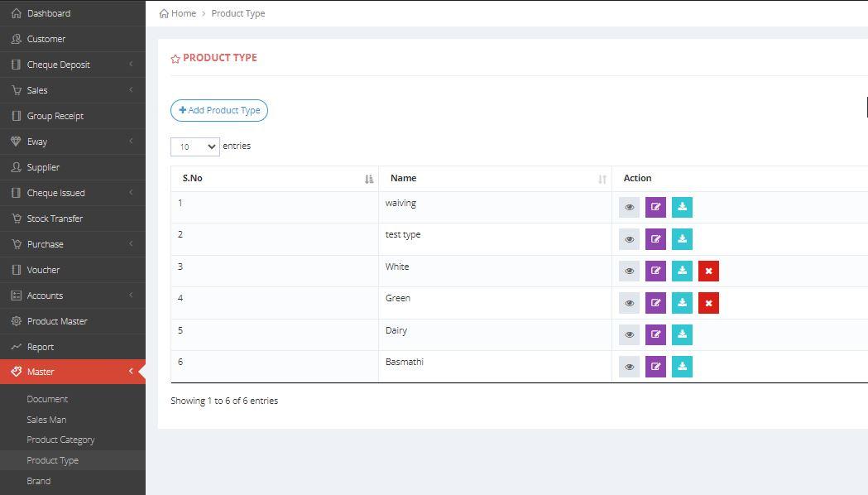Image resolution: width=868 pixels, height=495 pixels.
Task: Click red delete icon for Green row
Action: 708,303
